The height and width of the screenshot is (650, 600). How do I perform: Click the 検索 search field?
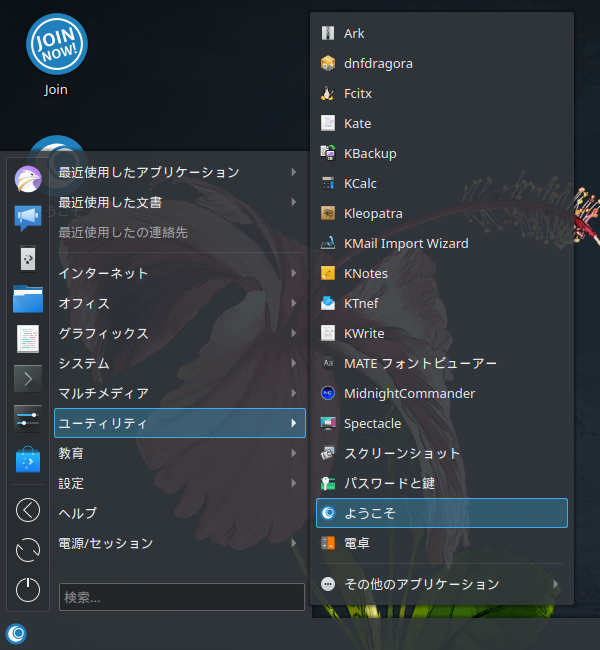[x=182, y=597]
